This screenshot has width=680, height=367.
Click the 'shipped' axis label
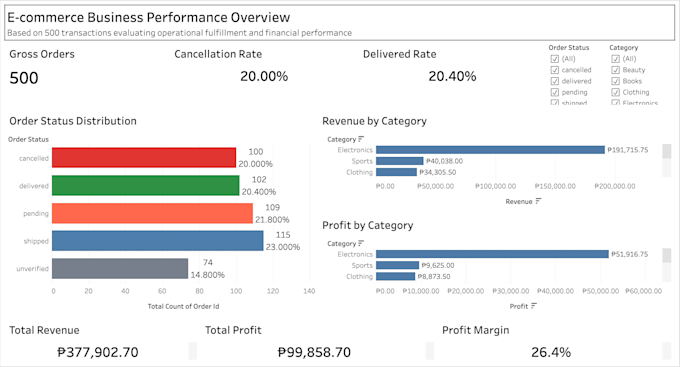[x=36, y=241]
